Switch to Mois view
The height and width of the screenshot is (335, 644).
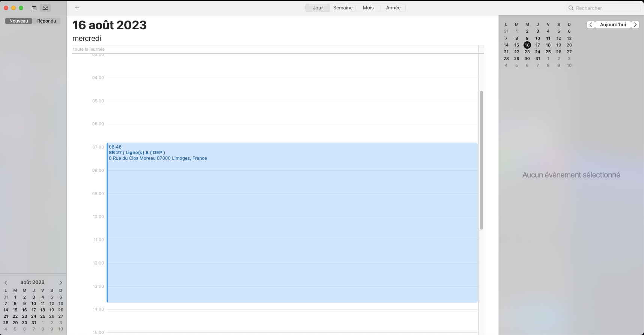click(x=368, y=8)
